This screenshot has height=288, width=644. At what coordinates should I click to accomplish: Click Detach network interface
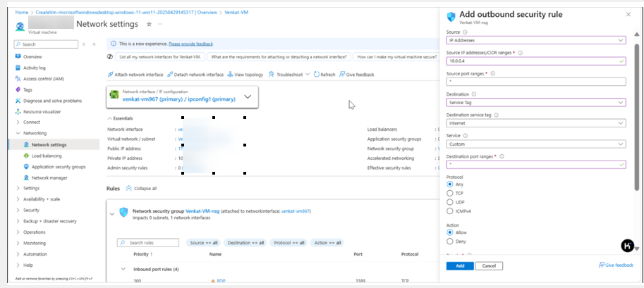195,75
